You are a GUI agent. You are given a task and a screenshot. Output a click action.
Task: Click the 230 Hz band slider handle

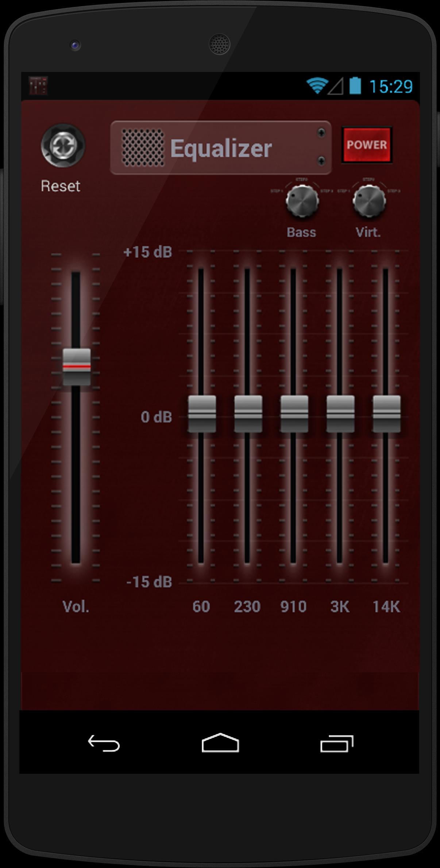(x=248, y=414)
